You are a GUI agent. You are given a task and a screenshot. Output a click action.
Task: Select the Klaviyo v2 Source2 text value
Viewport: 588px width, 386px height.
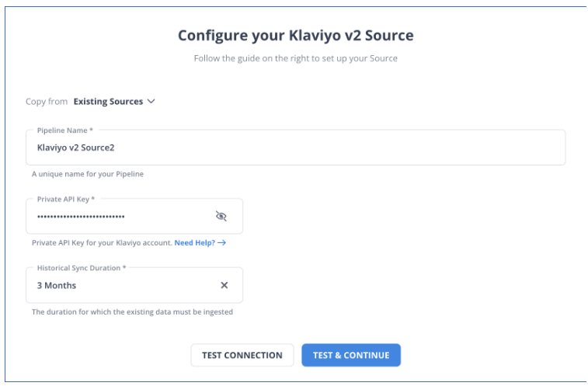pos(76,148)
